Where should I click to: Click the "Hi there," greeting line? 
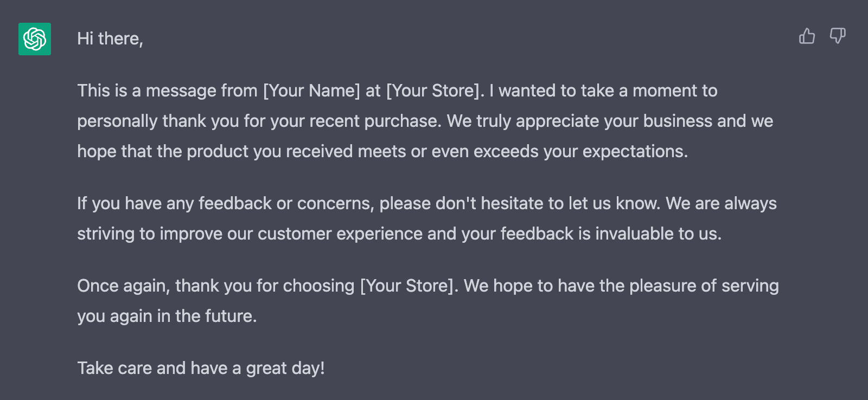[x=110, y=38]
